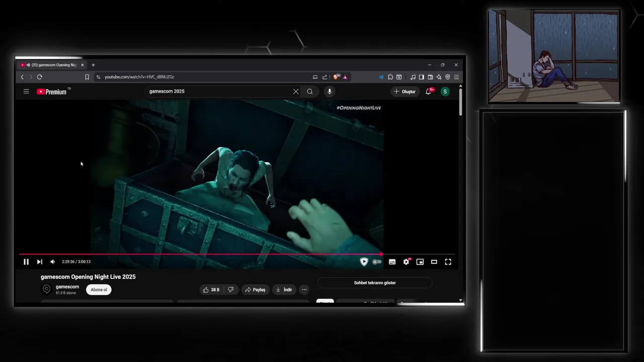Open the more actions ellipsis menu
The height and width of the screenshot is (362, 644).
coord(304,290)
